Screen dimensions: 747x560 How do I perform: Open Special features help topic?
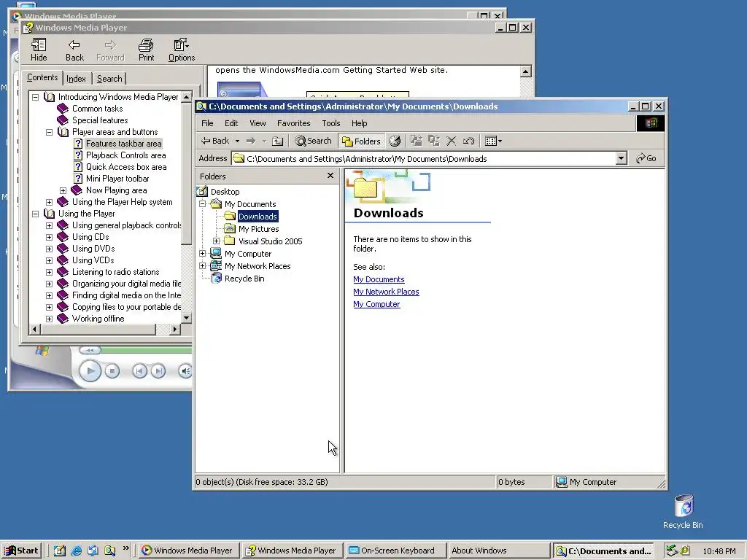(100, 120)
